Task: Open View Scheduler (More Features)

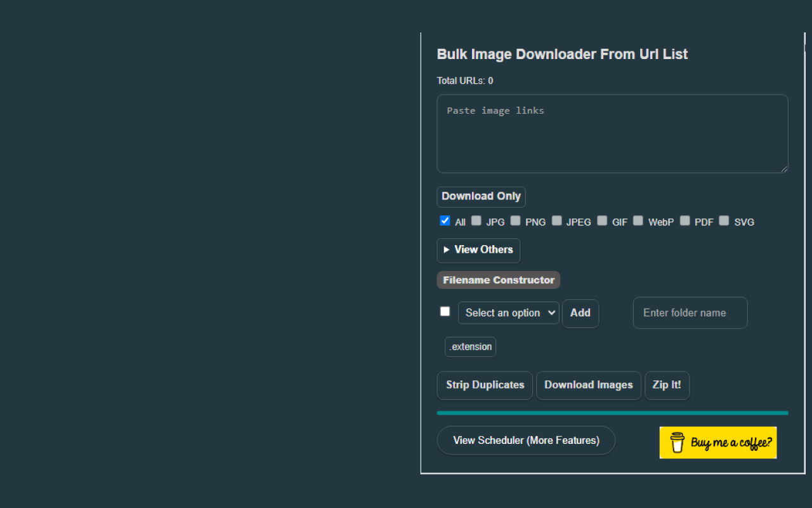Action: pyautogui.click(x=526, y=440)
